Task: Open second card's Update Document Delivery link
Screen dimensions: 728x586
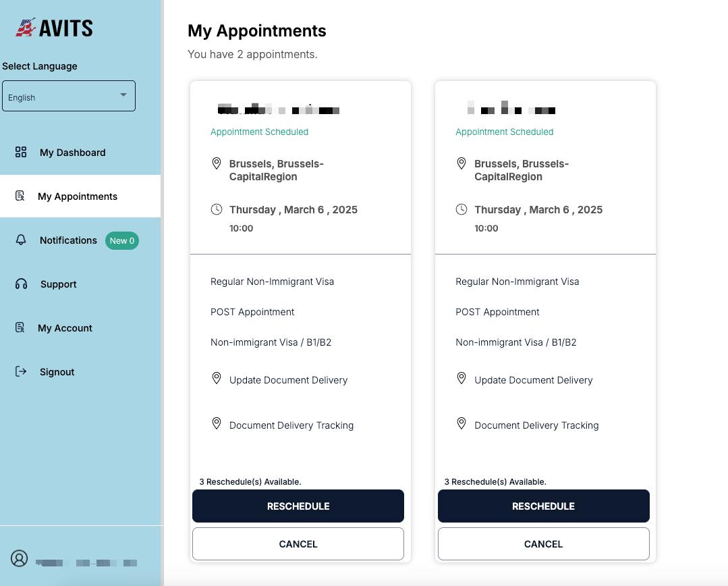Action: [533, 380]
